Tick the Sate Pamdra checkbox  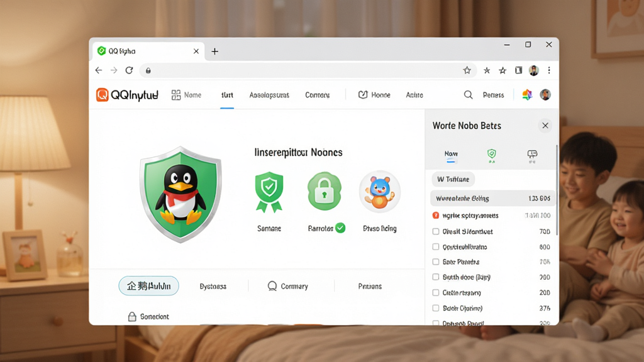pyautogui.click(x=436, y=262)
